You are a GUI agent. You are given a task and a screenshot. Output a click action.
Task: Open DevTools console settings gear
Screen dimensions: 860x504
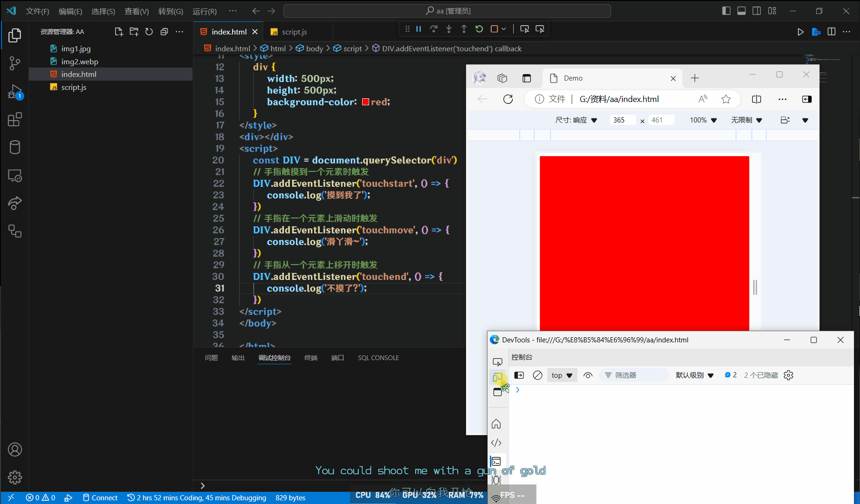tap(788, 375)
